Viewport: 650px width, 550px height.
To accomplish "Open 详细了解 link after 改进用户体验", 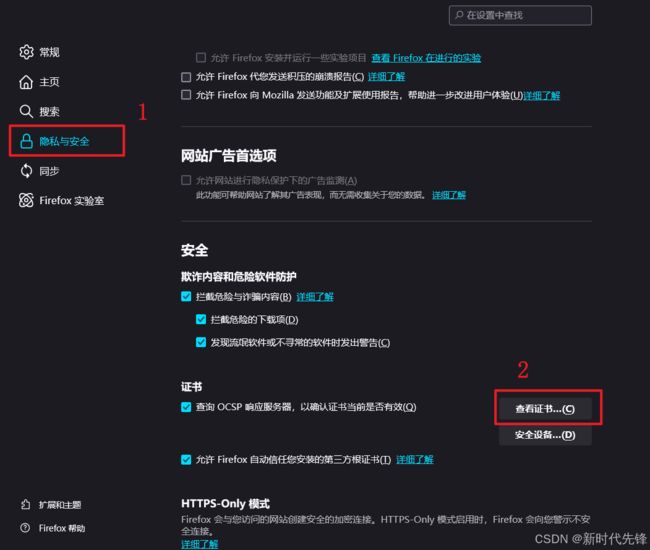I will 541,96.
